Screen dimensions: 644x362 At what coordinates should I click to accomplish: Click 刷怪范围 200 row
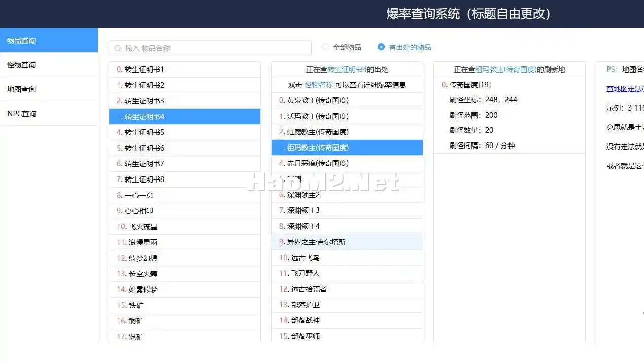(510, 115)
